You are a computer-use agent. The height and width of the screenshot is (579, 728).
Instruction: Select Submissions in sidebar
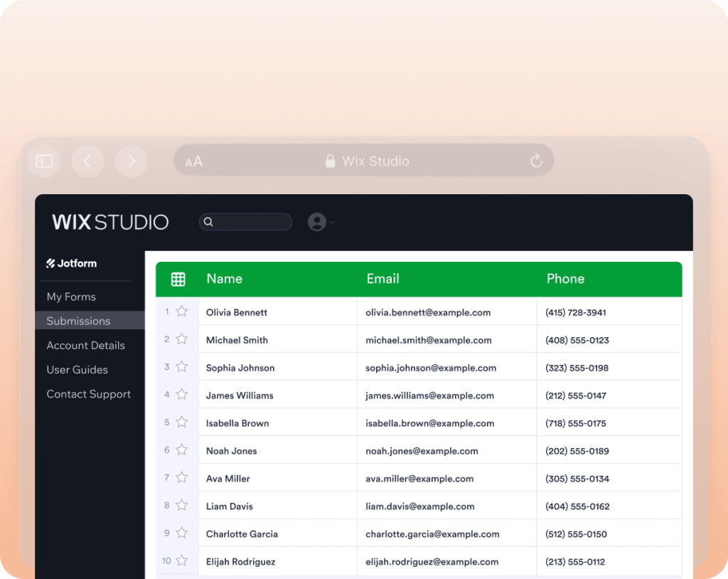point(90,321)
